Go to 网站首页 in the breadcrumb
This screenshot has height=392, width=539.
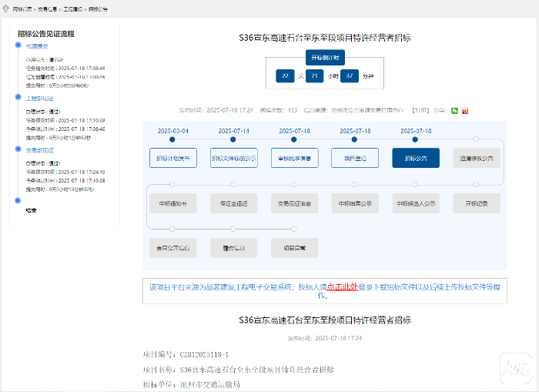[x=23, y=8]
